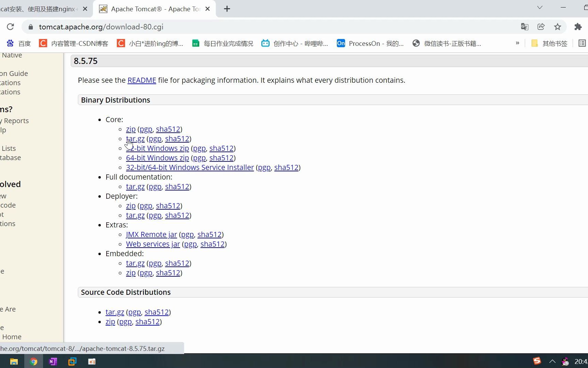Download the Deployer tar.gz
Screen dimensions: 588x368
click(x=135, y=215)
